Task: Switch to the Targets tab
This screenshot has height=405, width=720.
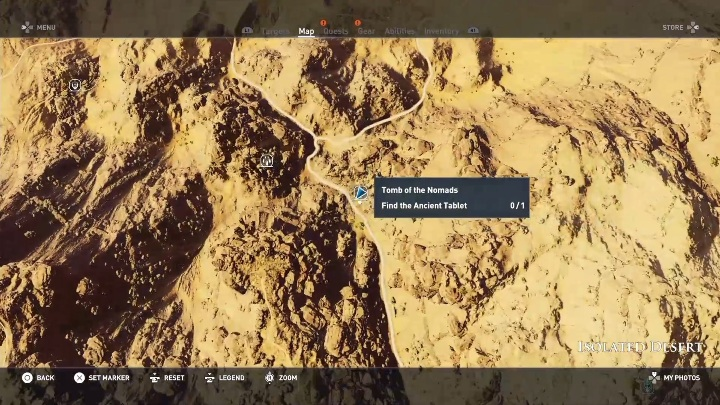Action: coord(276,31)
